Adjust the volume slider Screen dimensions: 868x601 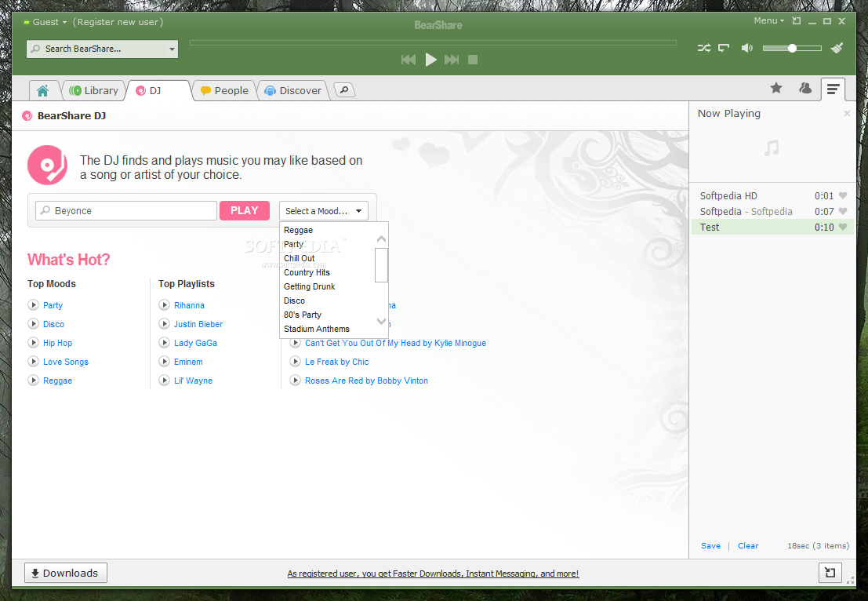tap(792, 48)
